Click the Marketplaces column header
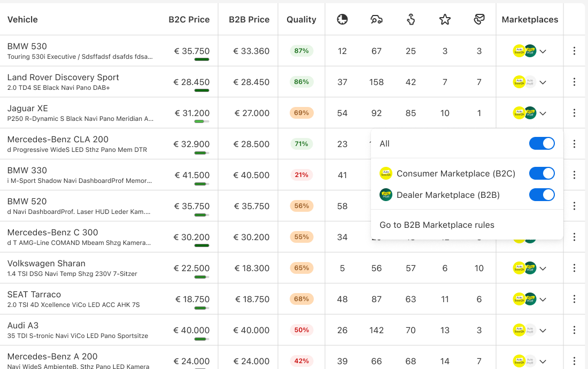 [530, 19]
